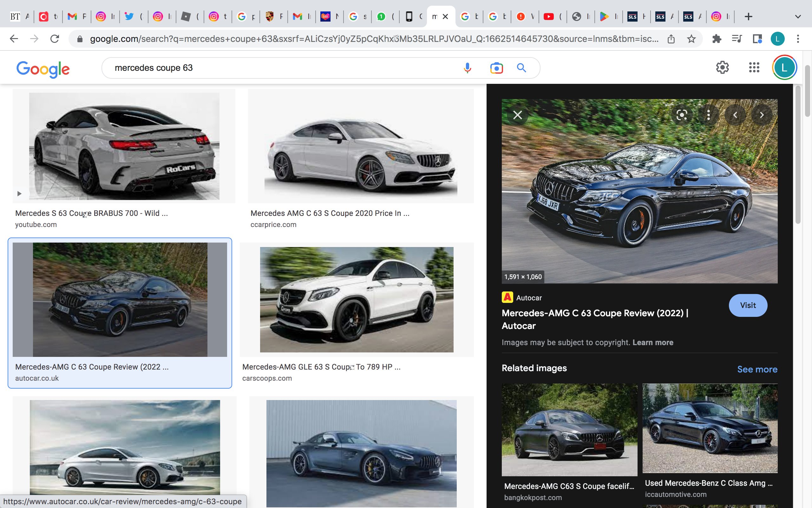The width and height of the screenshot is (812, 508).
Task: Switch to the YouTube tab
Action: click(x=553, y=17)
